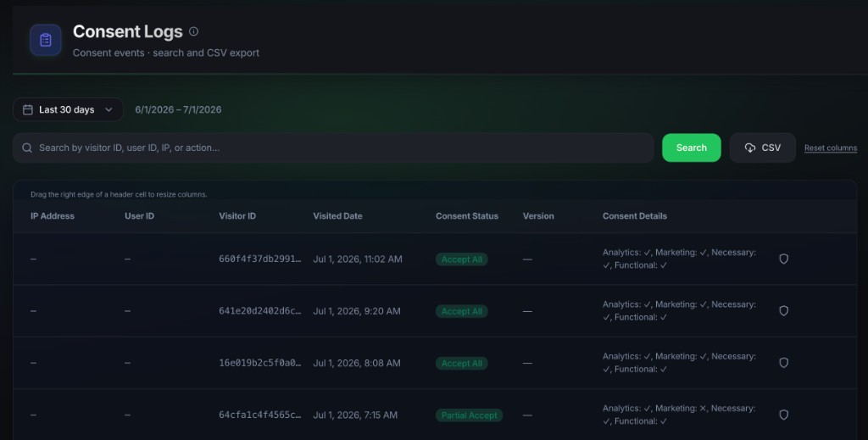Select visitor ID 64cfa1c4f4565c…

click(x=260, y=415)
